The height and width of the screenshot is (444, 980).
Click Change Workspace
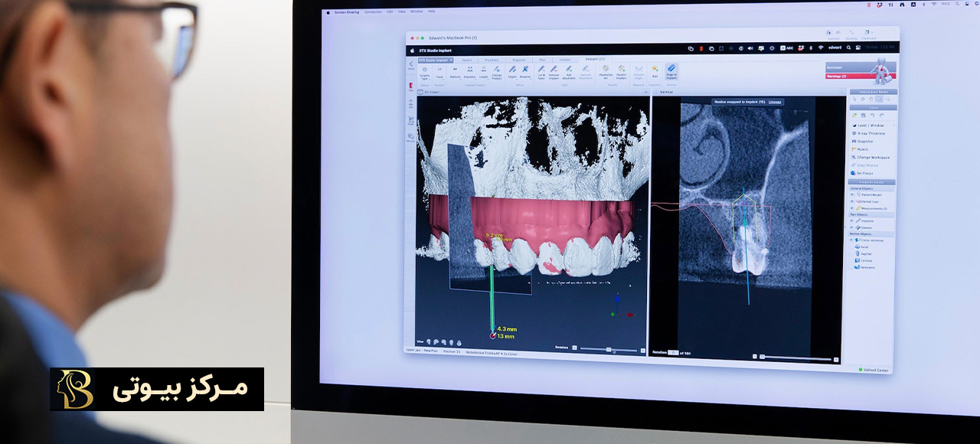coord(871,158)
